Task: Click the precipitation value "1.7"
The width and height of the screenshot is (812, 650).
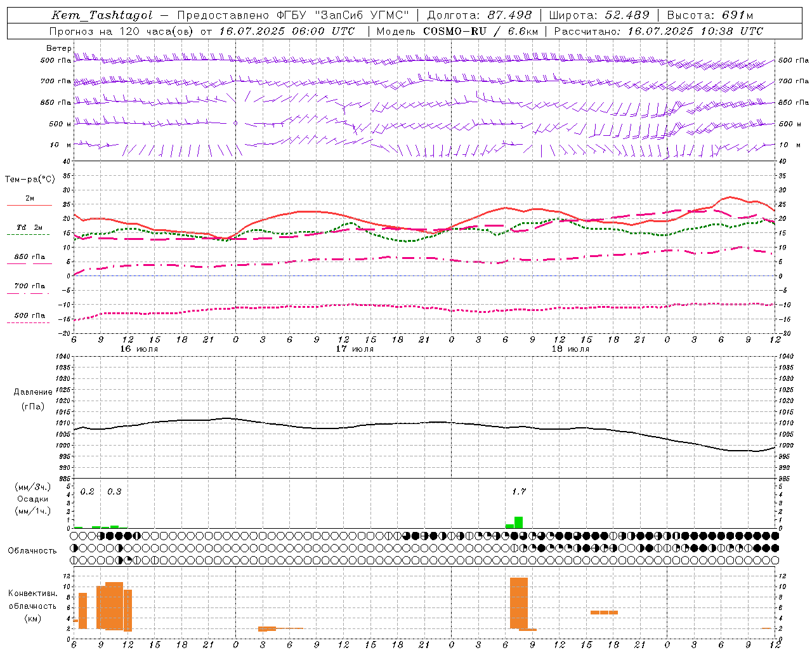Action: [x=518, y=491]
